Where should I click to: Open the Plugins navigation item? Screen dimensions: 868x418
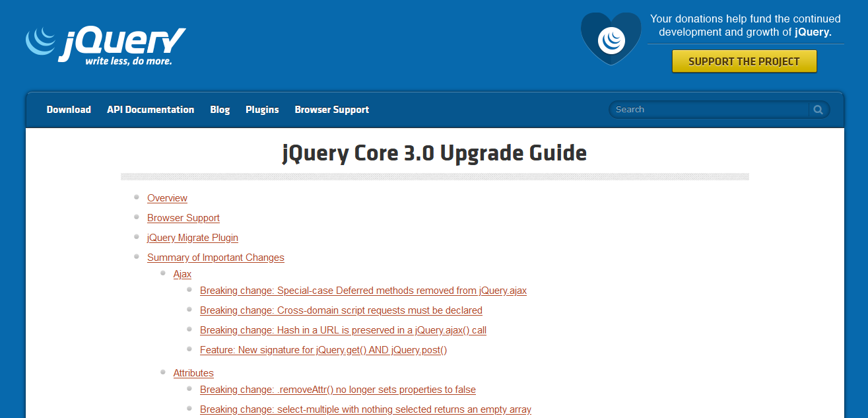(262, 110)
